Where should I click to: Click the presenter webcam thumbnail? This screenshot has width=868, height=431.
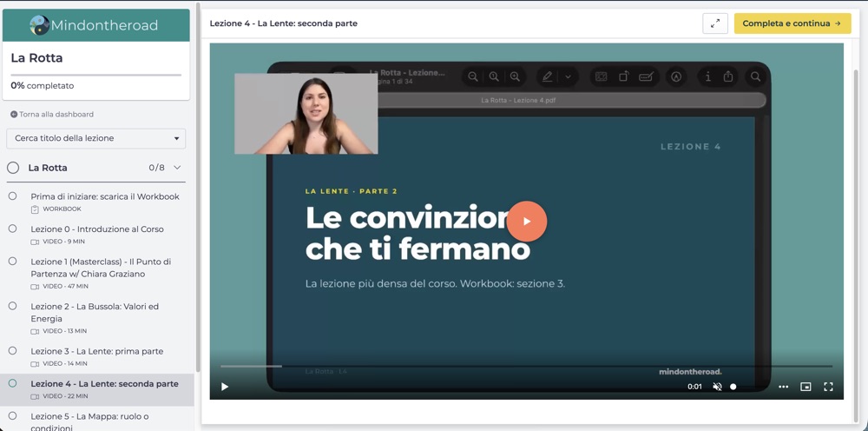(306, 114)
